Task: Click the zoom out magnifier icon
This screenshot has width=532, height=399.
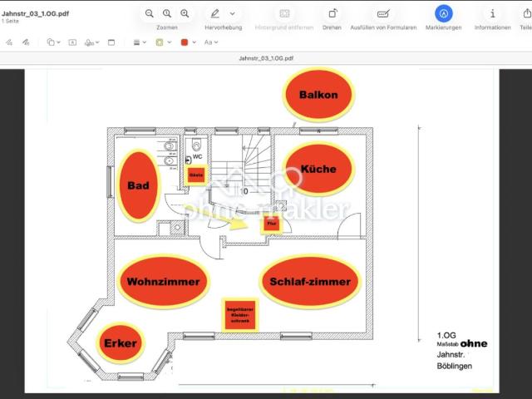Action: (150, 13)
